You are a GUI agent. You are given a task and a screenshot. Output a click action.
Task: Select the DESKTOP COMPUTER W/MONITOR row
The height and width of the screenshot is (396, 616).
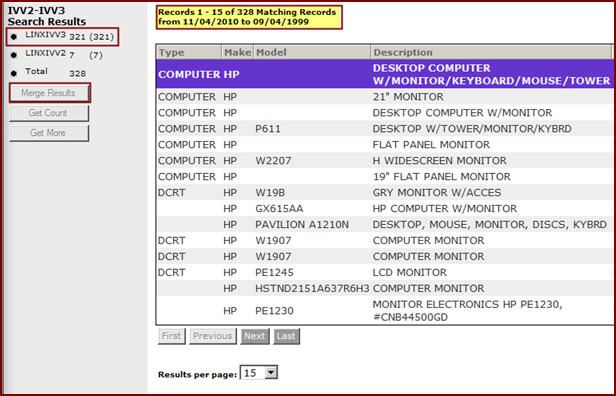pyautogui.click(x=385, y=113)
